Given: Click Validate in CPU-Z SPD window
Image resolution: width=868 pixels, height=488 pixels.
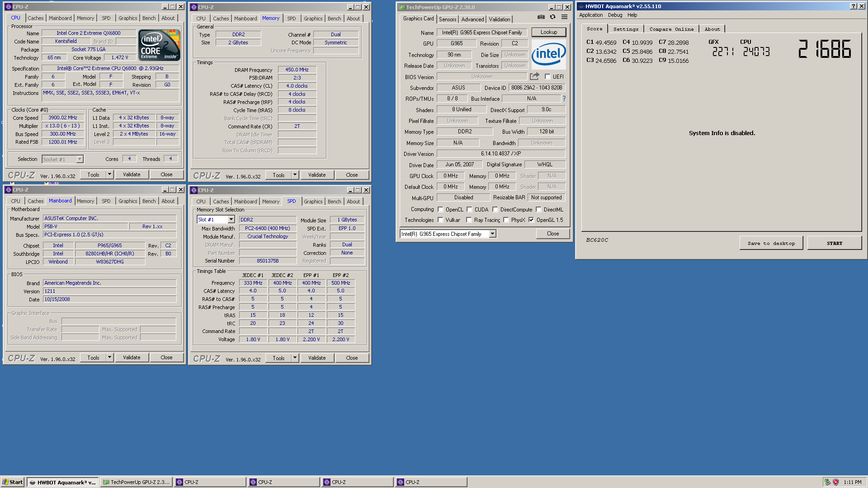Looking at the screenshot, I should pos(317,358).
